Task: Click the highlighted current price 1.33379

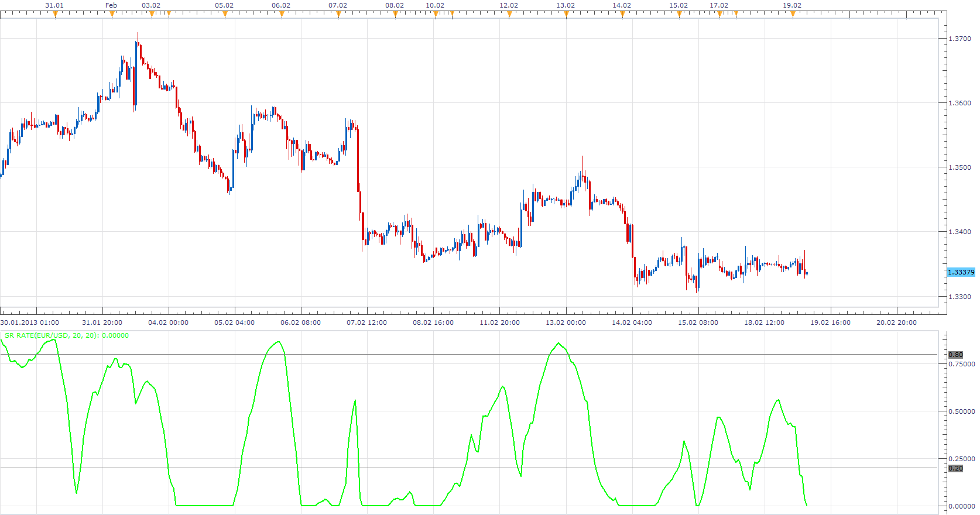Action: tap(961, 272)
